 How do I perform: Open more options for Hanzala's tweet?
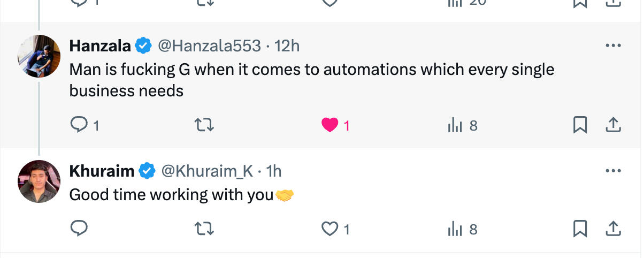[613, 46]
